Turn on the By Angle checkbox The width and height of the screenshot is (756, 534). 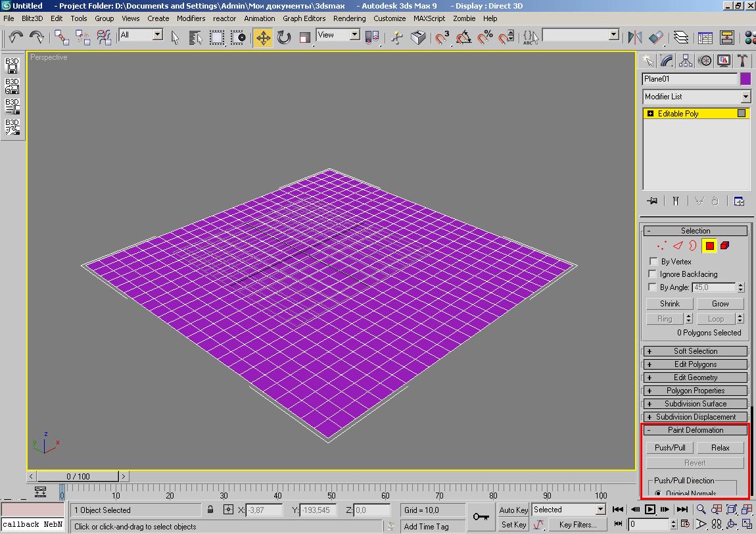[653, 287]
